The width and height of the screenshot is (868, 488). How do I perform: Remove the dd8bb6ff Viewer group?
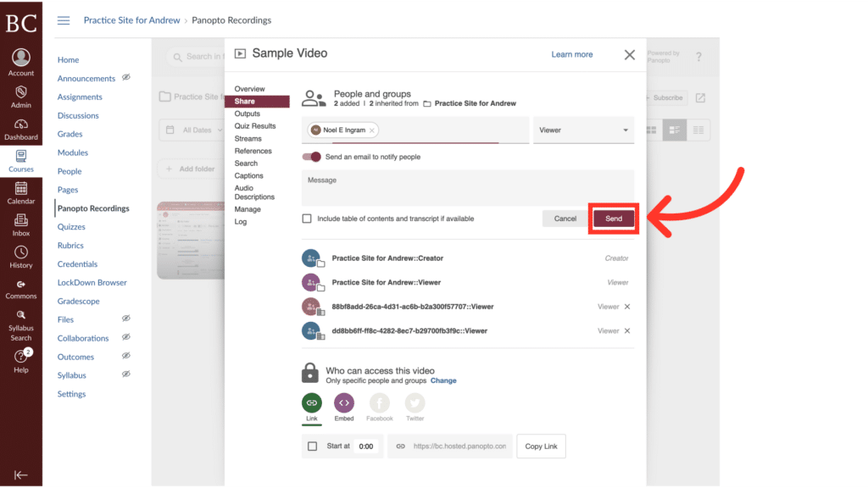(x=627, y=331)
